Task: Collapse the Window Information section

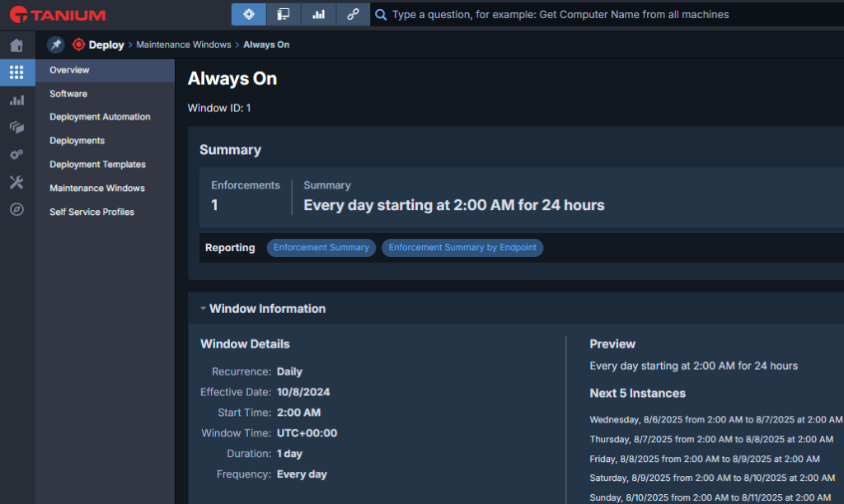Action: coord(203,309)
